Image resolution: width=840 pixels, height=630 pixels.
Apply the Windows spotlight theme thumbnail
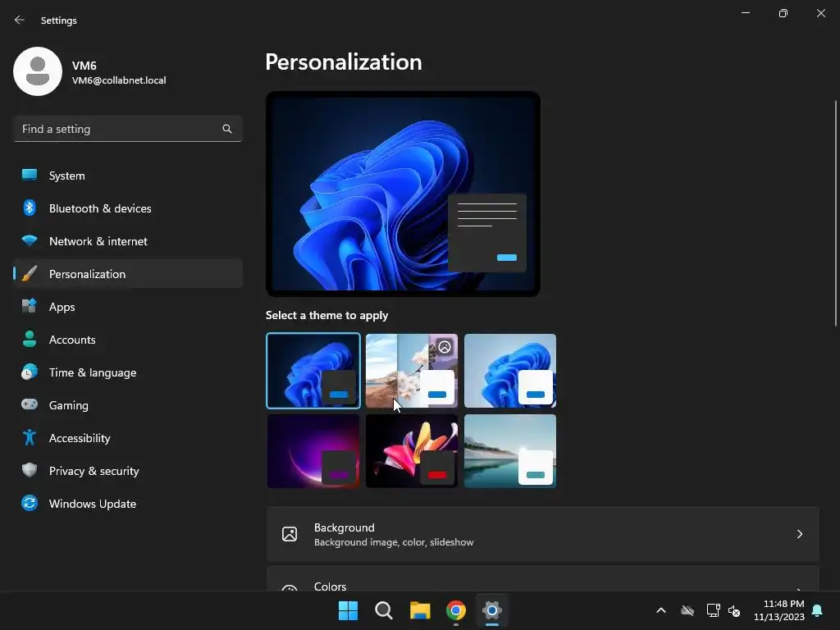(412, 371)
